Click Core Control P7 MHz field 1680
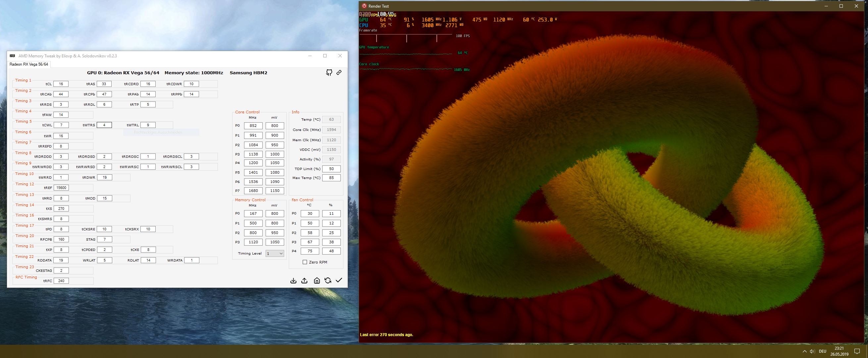Screen dimensions: 868x358 click(x=253, y=191)
